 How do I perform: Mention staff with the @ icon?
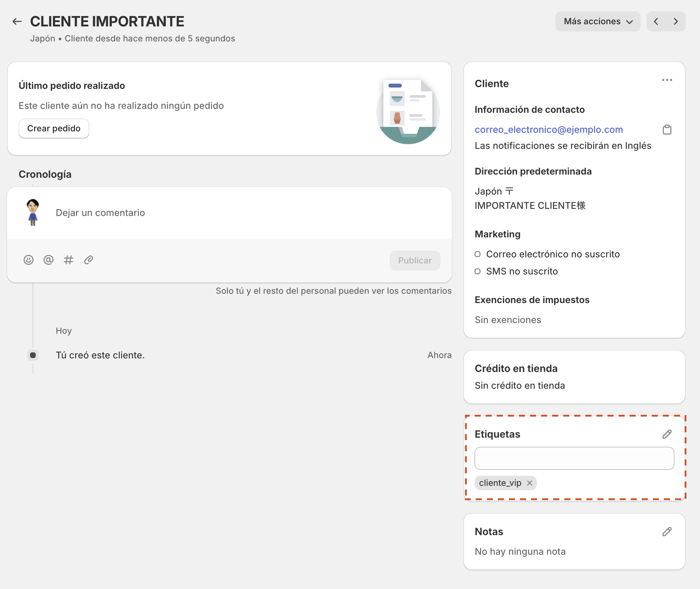[49, 260]
